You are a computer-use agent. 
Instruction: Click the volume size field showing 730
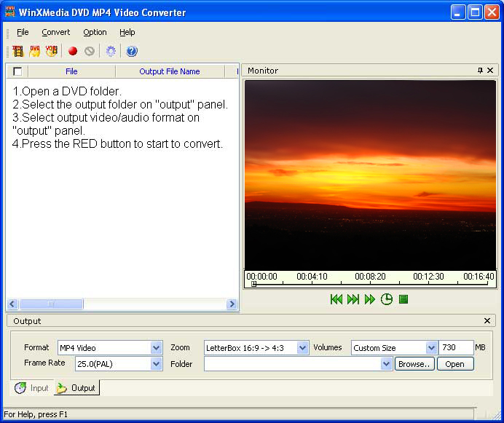coord(456,347)
